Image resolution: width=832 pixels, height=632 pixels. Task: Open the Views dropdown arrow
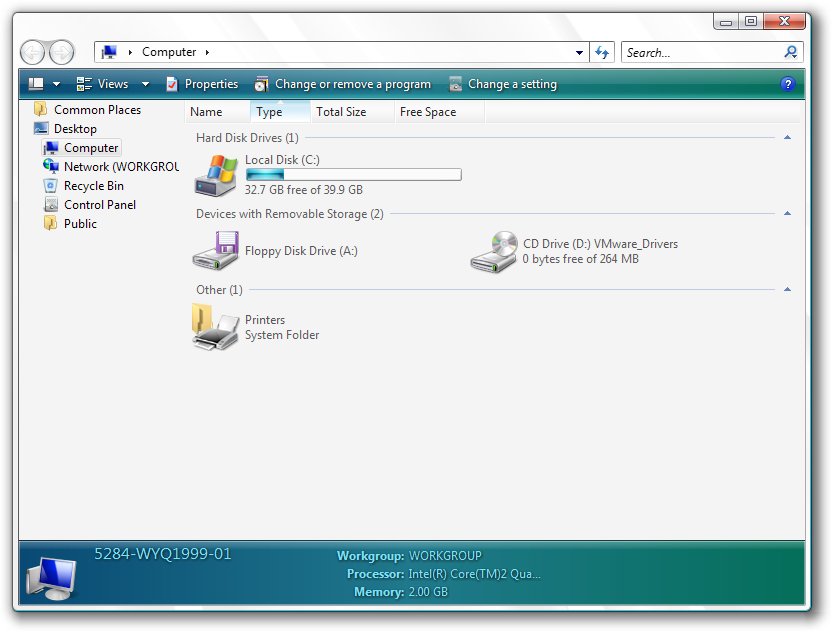click(x=145, y=84)
